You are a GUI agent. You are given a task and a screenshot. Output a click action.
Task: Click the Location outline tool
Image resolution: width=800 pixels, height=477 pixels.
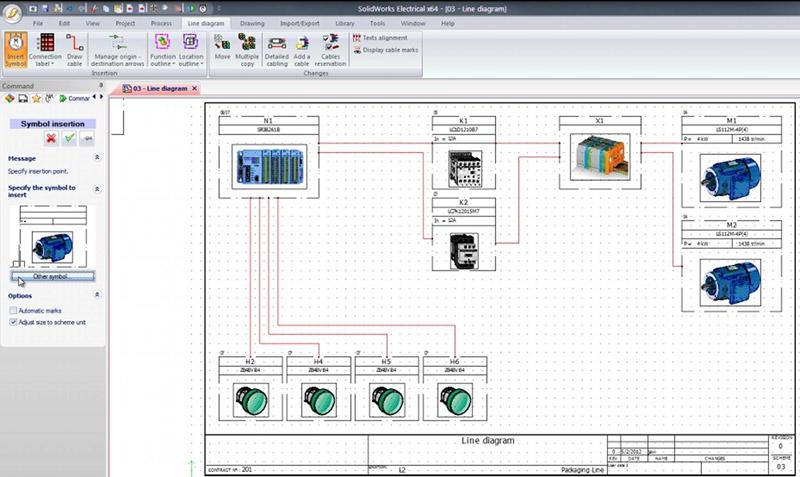click(x=191, y=49)
